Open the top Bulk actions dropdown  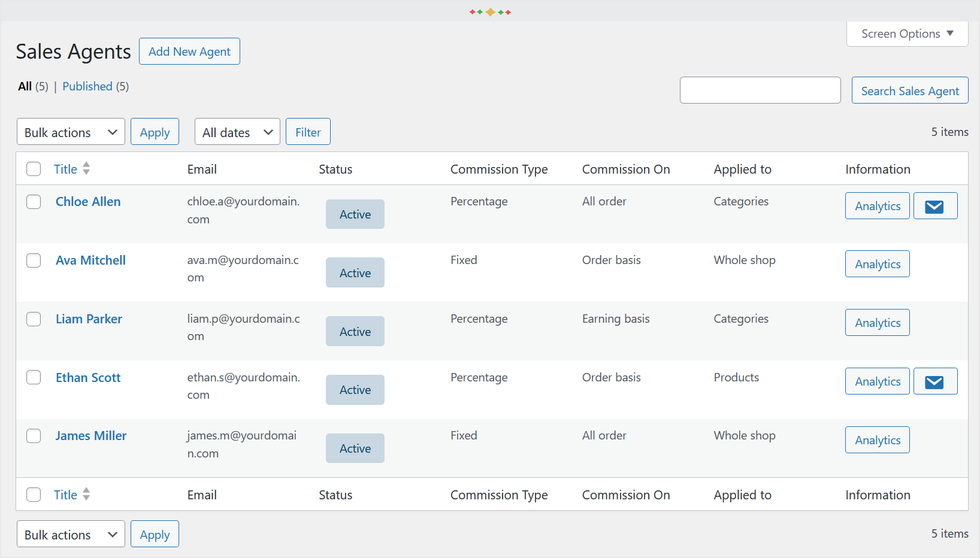coord(71,132)
